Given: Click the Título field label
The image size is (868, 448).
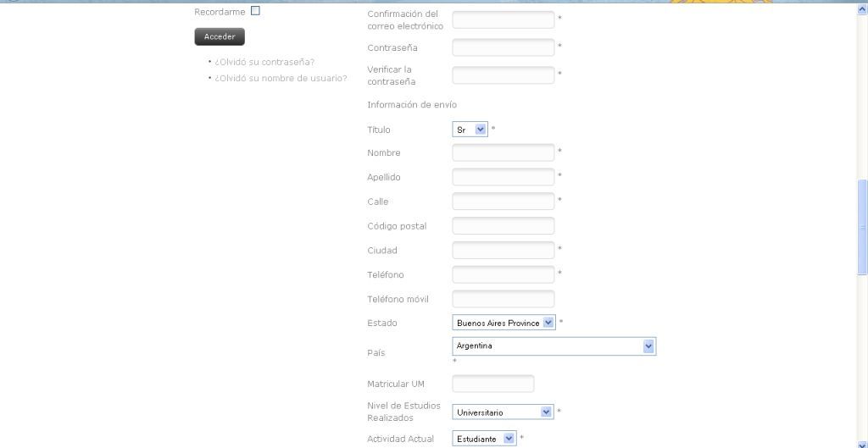Looking at the screenshot, I should [379, 130].
